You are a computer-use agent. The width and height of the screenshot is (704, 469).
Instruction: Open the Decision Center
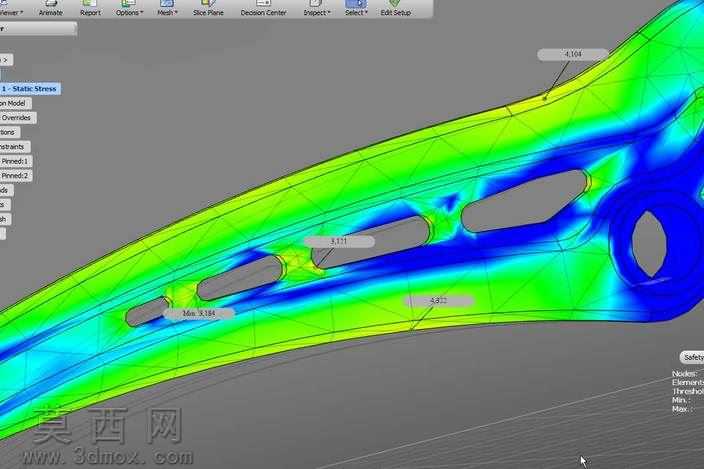[264, 8]
